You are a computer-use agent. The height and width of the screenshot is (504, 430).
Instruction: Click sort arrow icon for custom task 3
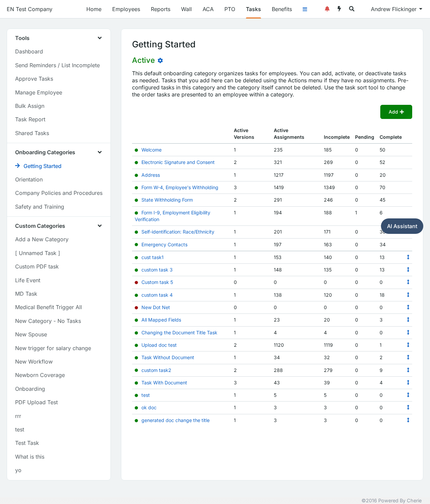[408, 269]
